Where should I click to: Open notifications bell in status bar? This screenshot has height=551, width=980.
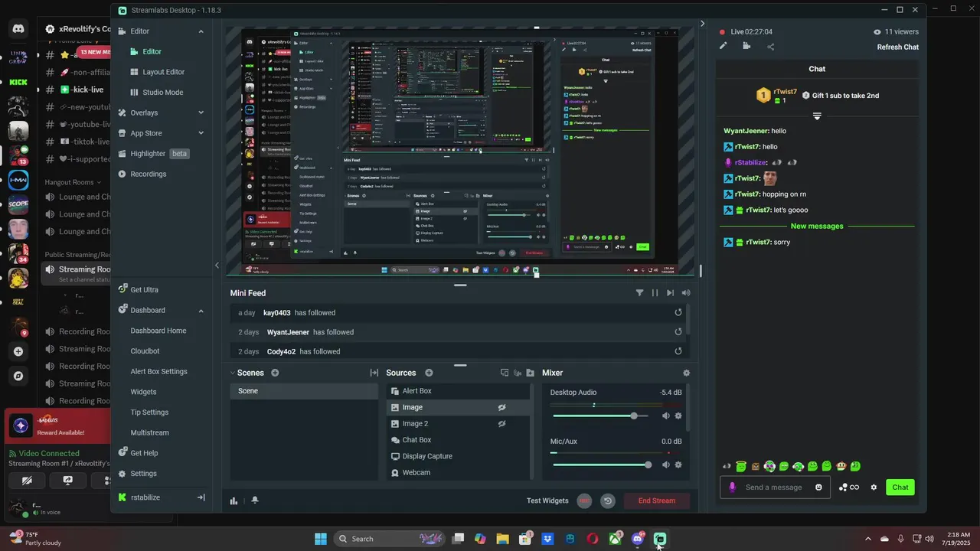(x=254, y=500)
